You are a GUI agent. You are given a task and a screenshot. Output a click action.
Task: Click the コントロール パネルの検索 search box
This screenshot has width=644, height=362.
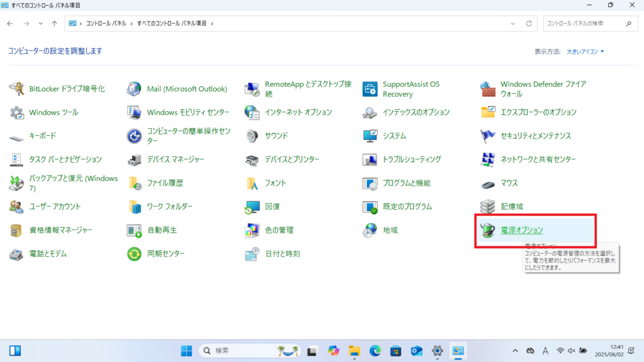point(590,24)
